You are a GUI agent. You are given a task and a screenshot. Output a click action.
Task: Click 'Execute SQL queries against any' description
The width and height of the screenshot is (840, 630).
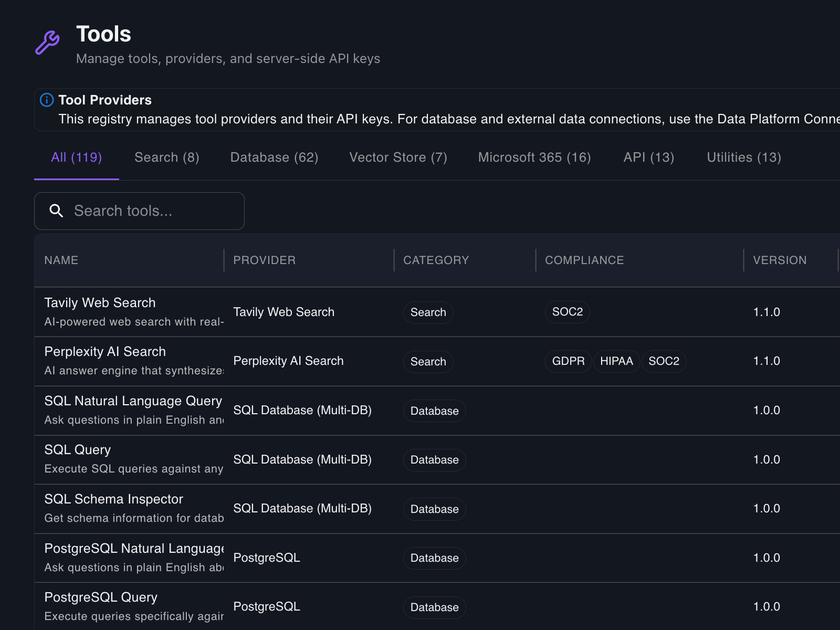(134, 469)
